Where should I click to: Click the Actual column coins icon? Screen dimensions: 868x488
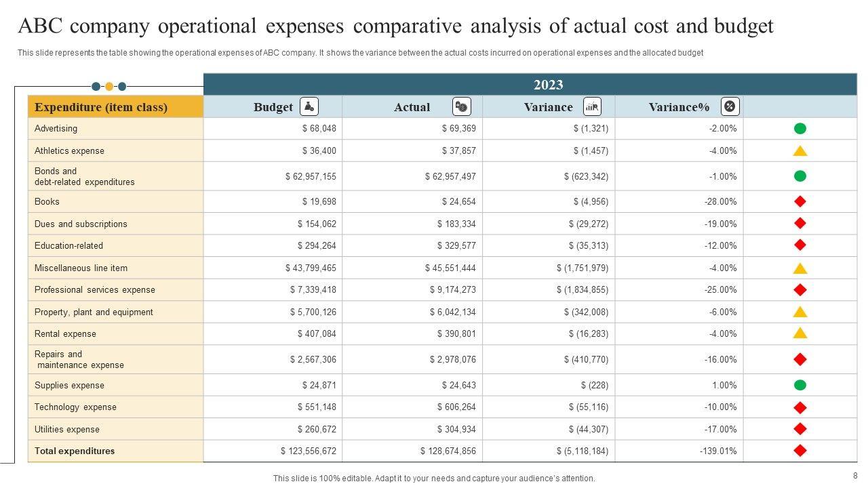[x=462, y=106]
